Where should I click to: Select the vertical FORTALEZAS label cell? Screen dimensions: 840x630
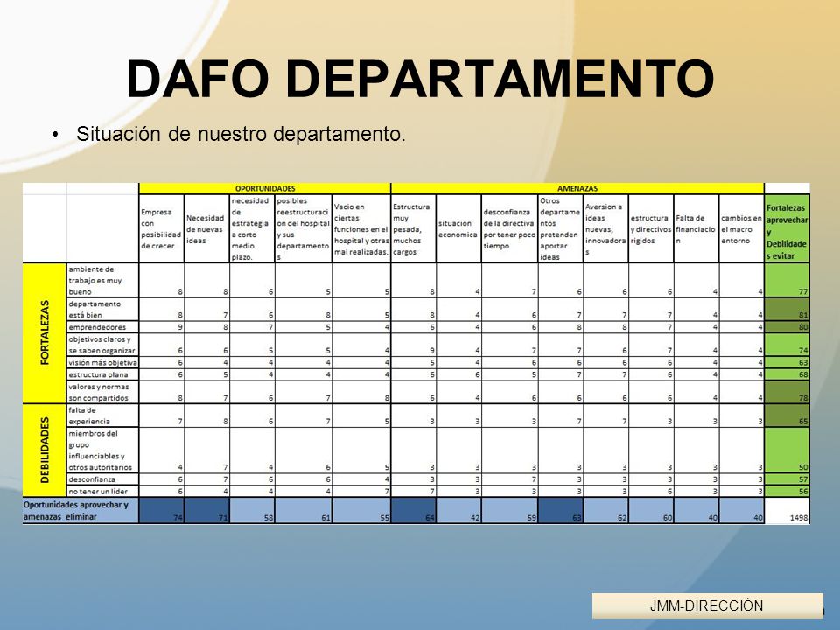tap(45, 332)
